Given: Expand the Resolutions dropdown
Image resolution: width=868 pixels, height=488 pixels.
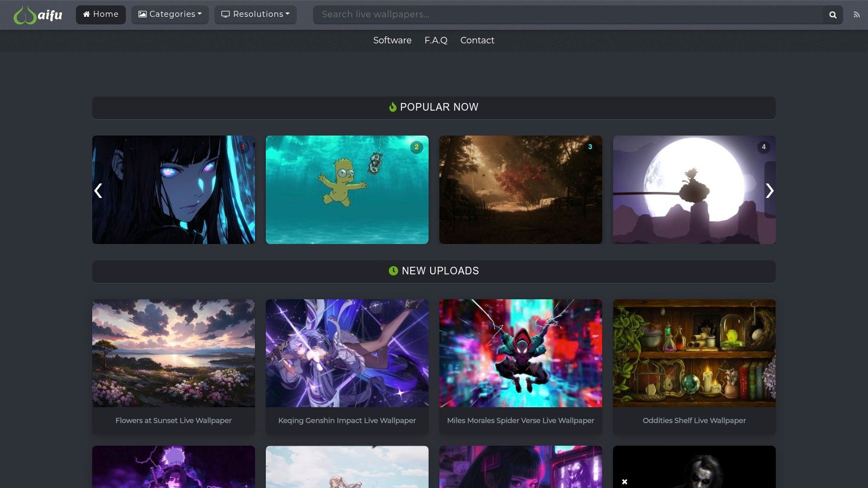Looking at the screenshot, I should click(256, 15).
